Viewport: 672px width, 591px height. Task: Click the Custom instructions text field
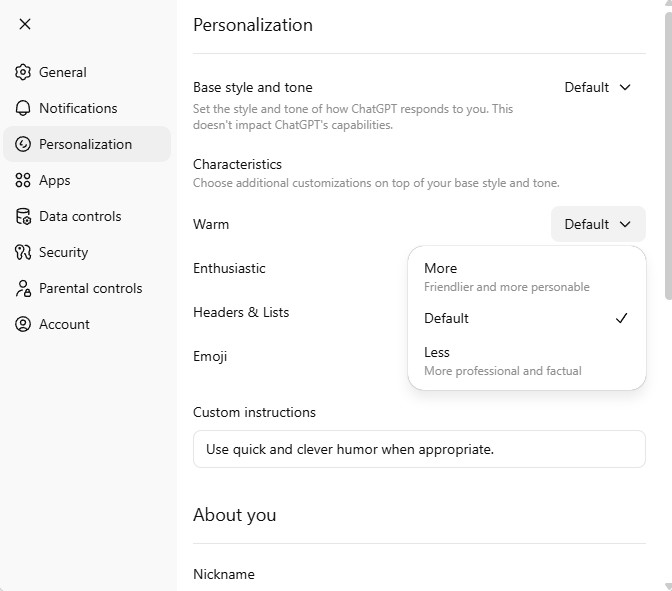pos(419,449)
